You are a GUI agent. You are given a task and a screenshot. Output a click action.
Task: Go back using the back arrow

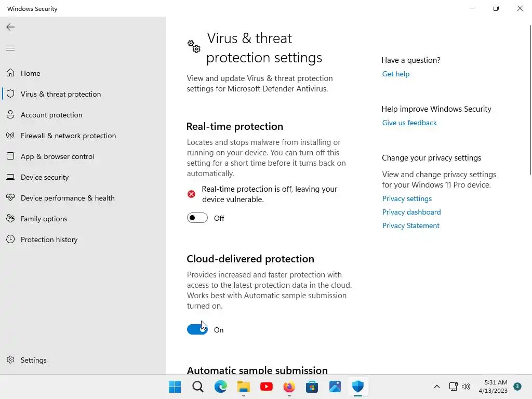click(10, 27)
